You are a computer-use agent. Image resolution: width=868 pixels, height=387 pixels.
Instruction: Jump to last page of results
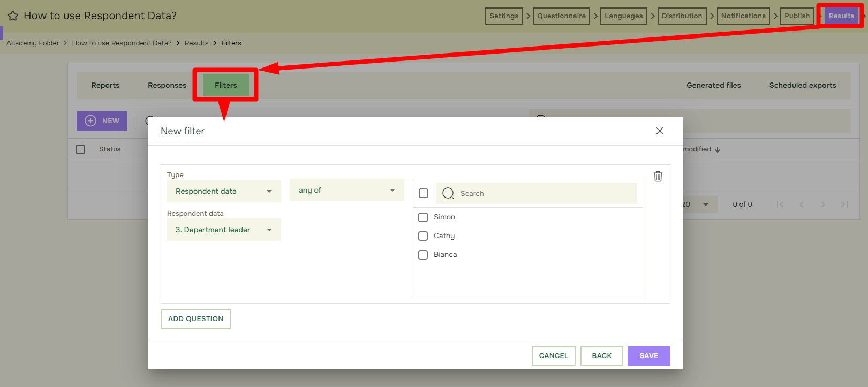tap(844, 204)
